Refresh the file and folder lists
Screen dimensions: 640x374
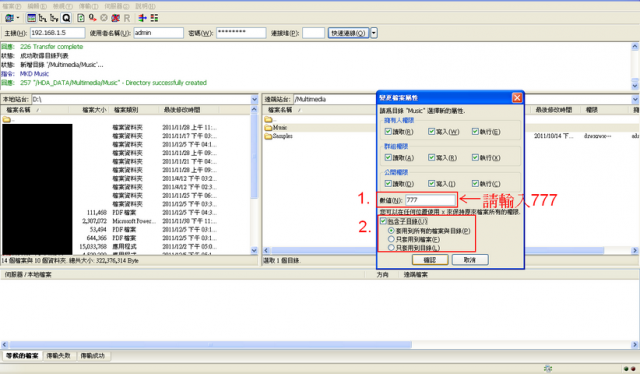[81, 18]
